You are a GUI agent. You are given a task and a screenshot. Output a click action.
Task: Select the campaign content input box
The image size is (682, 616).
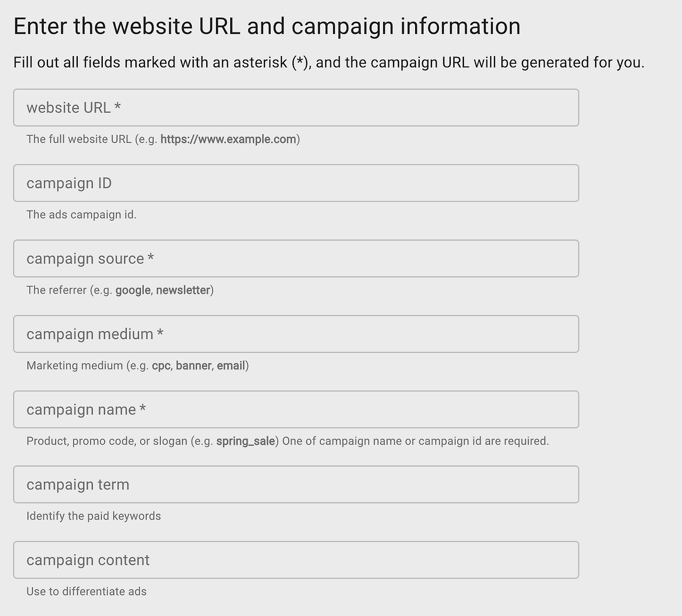click(296, 560)
